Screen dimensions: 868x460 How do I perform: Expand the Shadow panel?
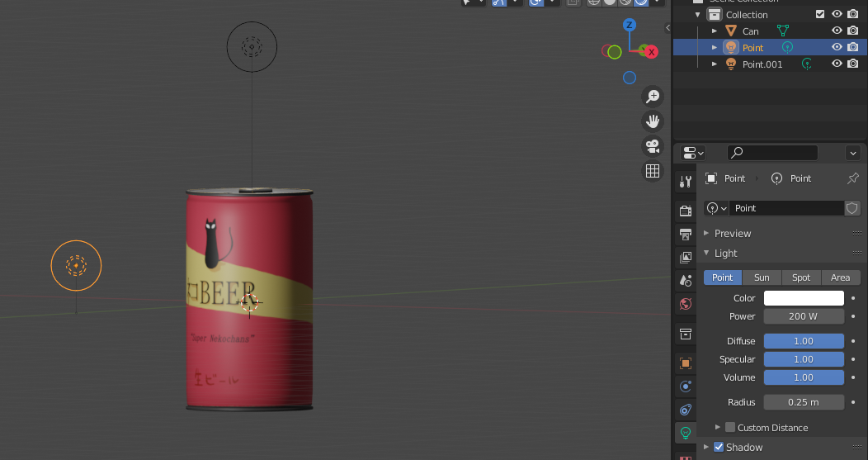[706, 447]
